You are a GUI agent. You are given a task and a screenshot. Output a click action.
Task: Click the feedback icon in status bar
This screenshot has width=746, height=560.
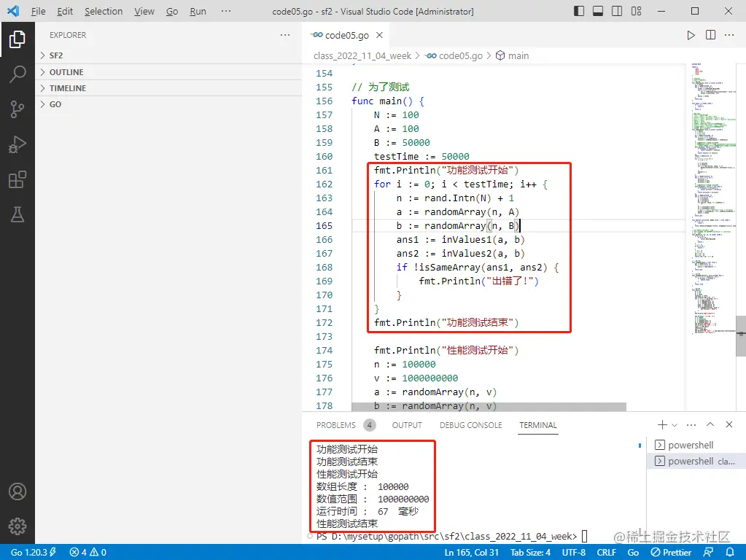[708, 553]
